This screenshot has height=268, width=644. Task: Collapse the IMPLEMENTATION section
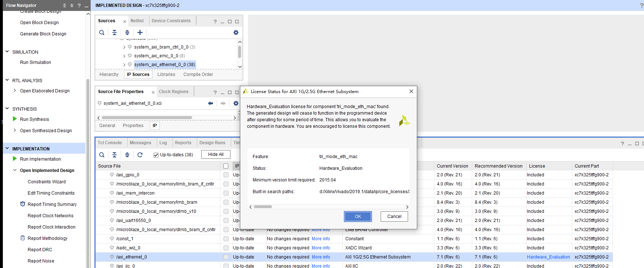7,148
